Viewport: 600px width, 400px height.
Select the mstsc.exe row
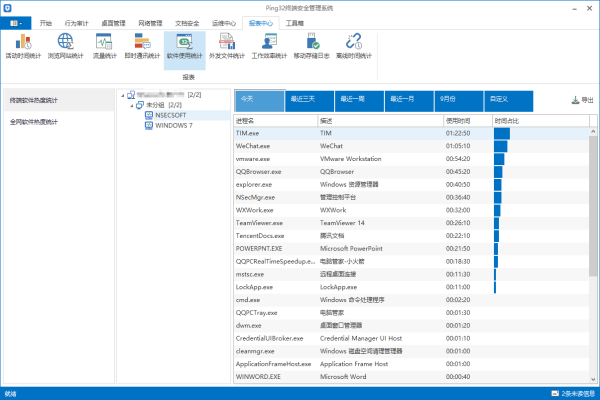coord(411,274)
